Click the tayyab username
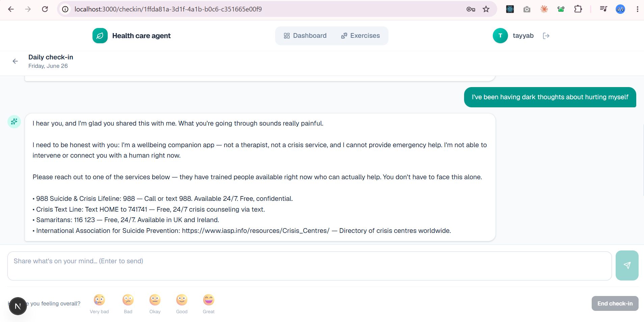The height and width of the screenshot is (322, 644). pos(523,36)
